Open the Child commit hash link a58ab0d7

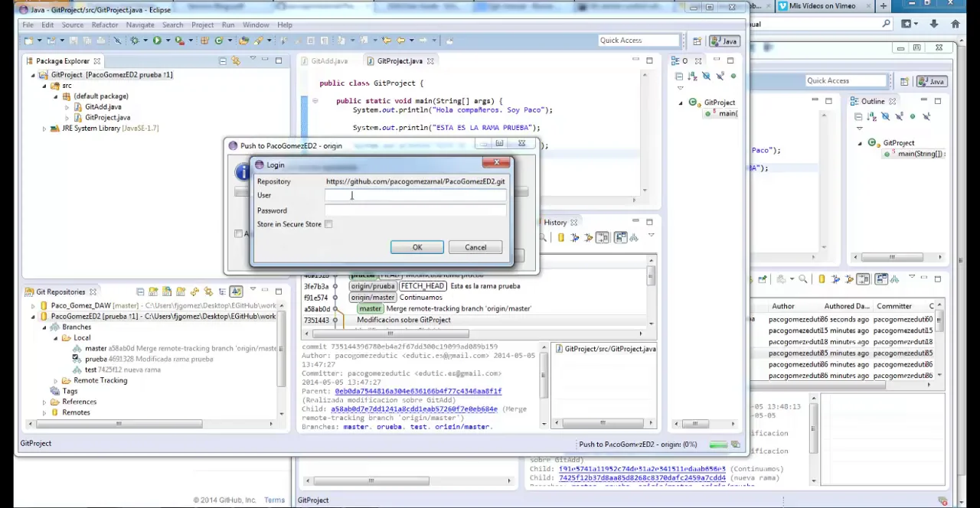[414, 409]
